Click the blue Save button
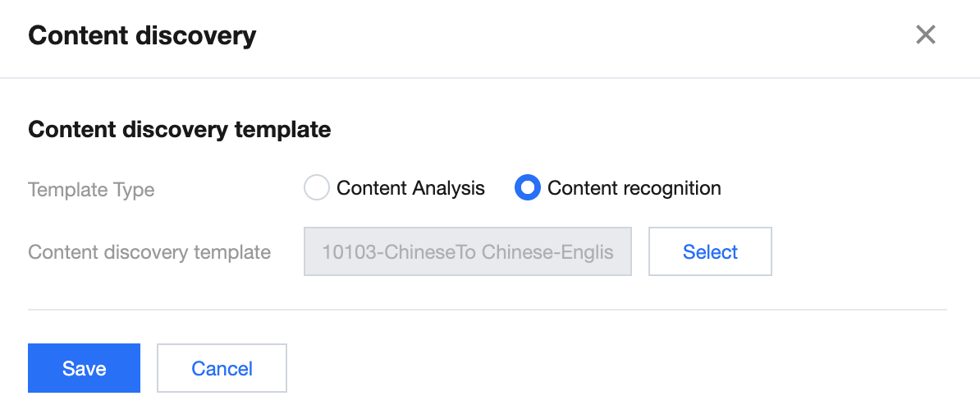 84,368
